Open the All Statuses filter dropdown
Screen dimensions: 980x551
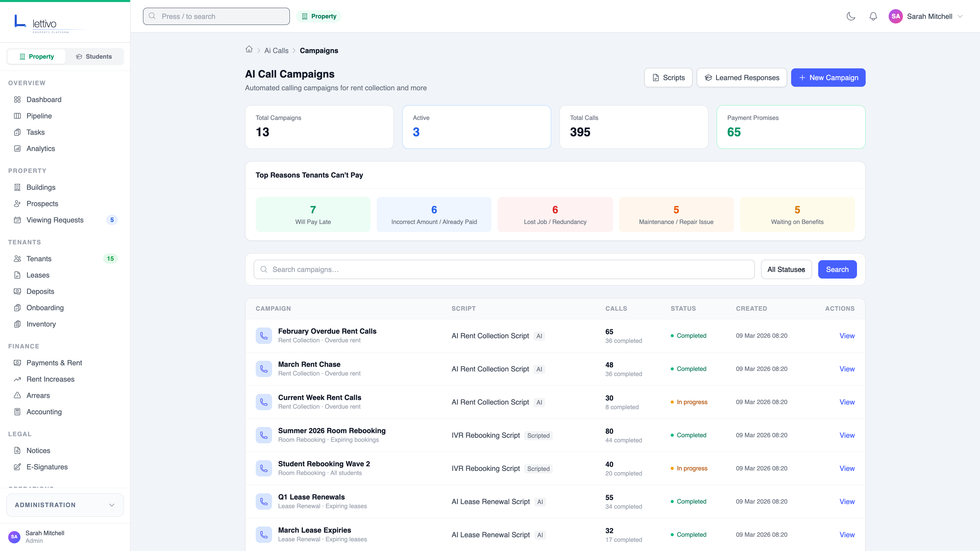(x=786, y=269)
